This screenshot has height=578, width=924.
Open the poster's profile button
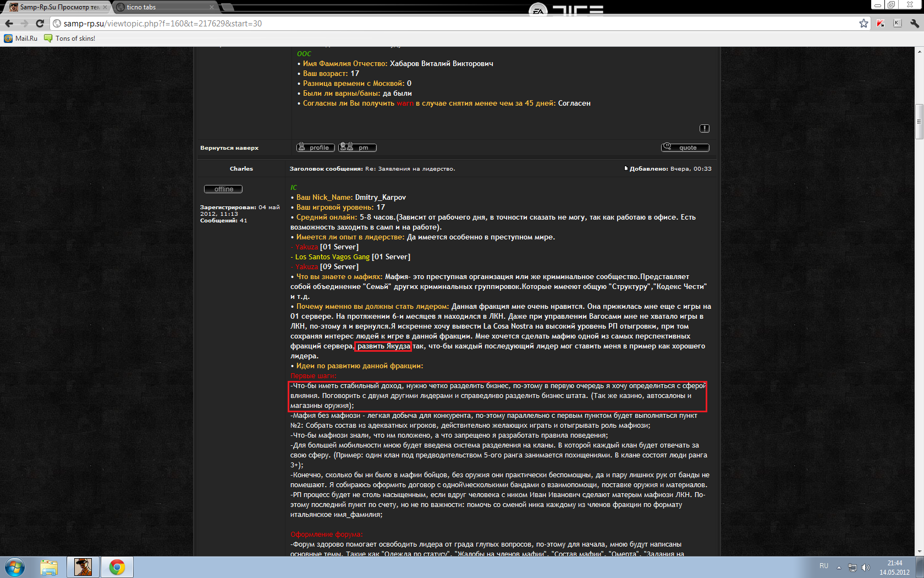(x=315, y=148)
